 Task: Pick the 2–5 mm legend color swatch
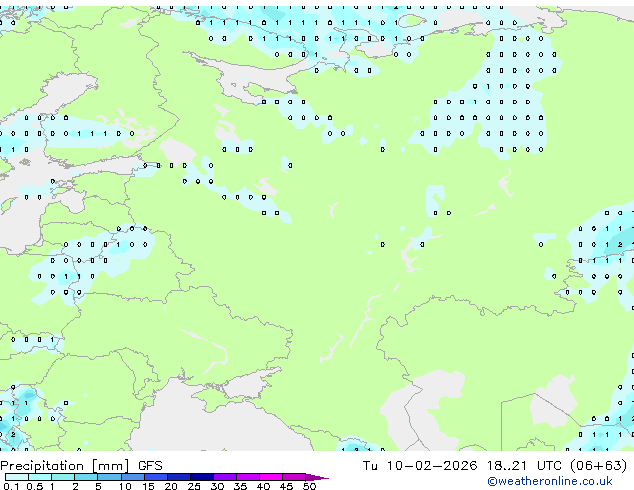86,477
